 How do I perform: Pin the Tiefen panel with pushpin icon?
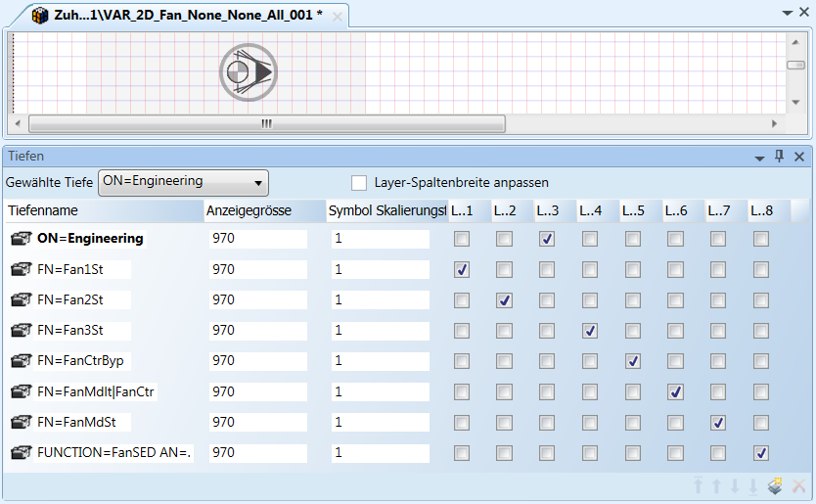tap(780, 157)
